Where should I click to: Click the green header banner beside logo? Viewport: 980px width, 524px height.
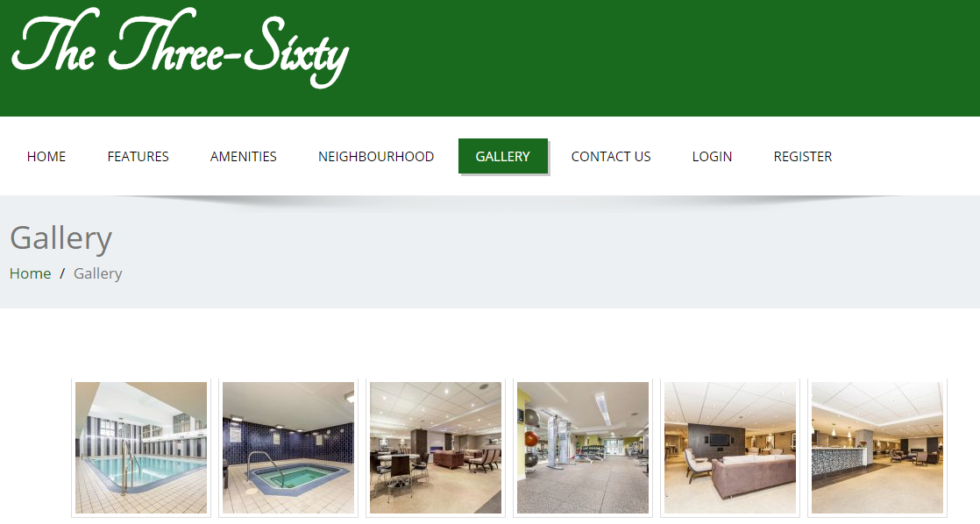[663, 58]
